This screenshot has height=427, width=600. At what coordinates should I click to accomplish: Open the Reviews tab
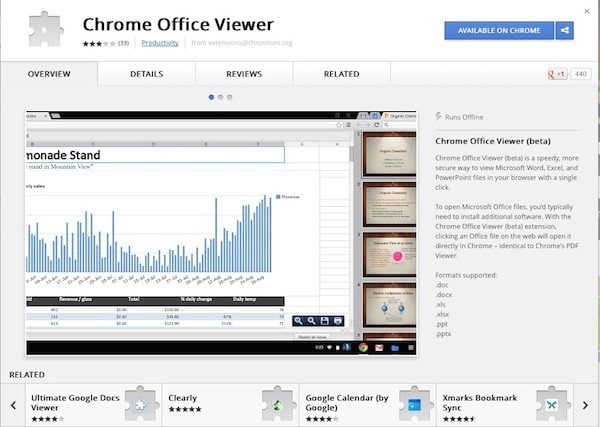[x=244, y=74]
